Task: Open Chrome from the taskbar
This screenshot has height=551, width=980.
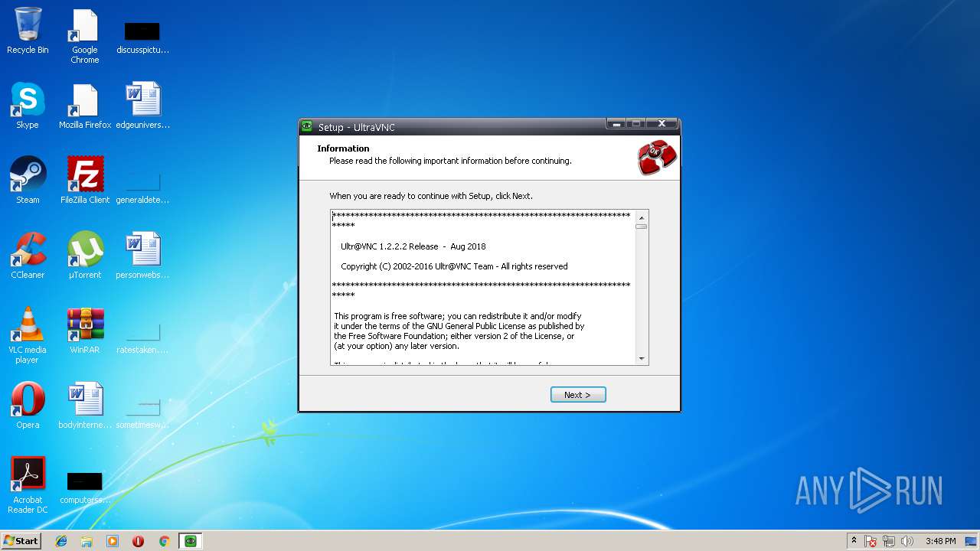Action: coord(164,541)
